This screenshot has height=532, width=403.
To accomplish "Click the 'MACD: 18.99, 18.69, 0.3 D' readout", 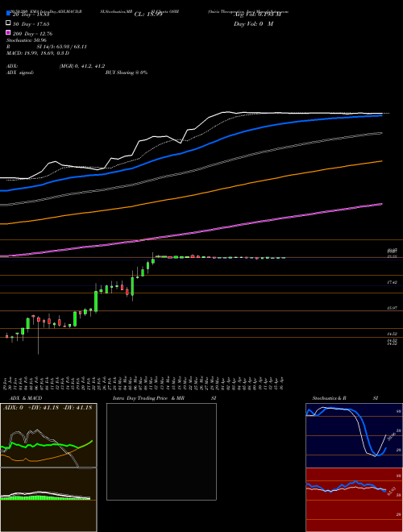I will click(38, 53).
